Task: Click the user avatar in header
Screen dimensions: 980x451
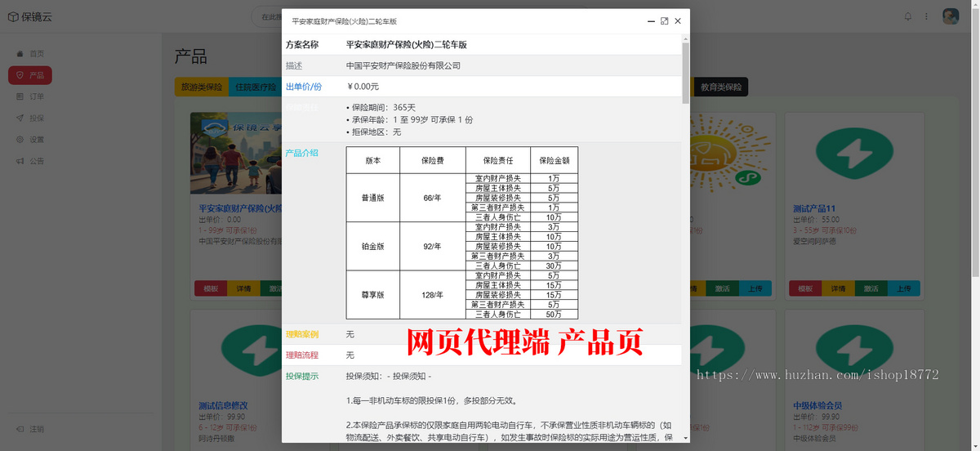Action: (x=951, y=16)
